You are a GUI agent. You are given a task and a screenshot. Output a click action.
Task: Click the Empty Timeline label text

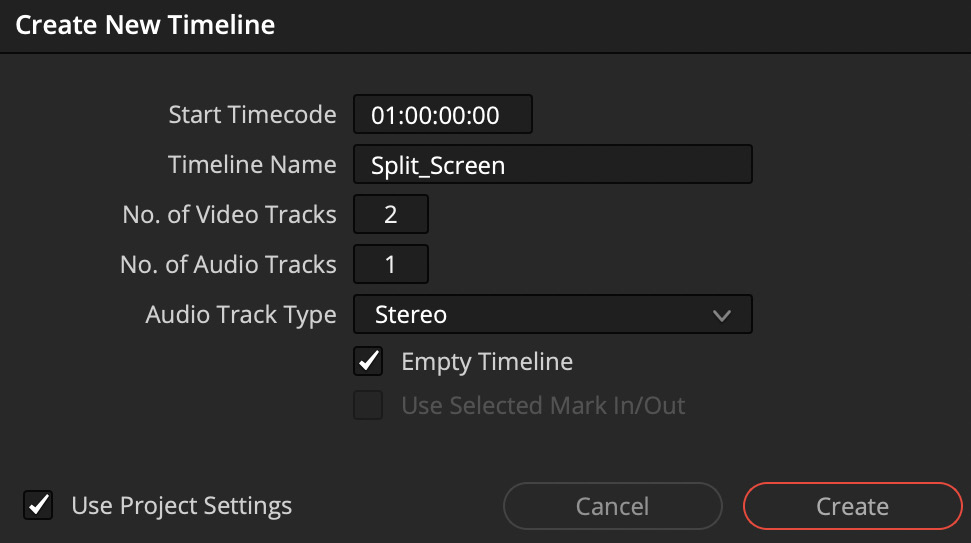(487, 362)
